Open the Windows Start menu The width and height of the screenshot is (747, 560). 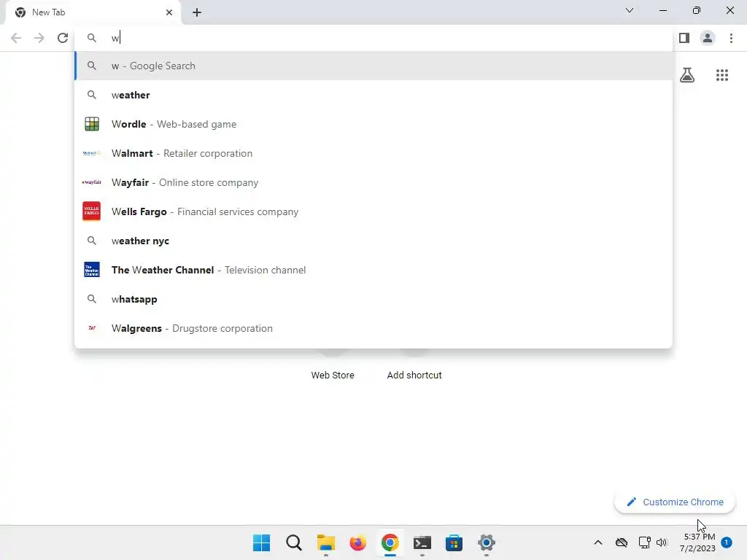click(x=261, y=542)
